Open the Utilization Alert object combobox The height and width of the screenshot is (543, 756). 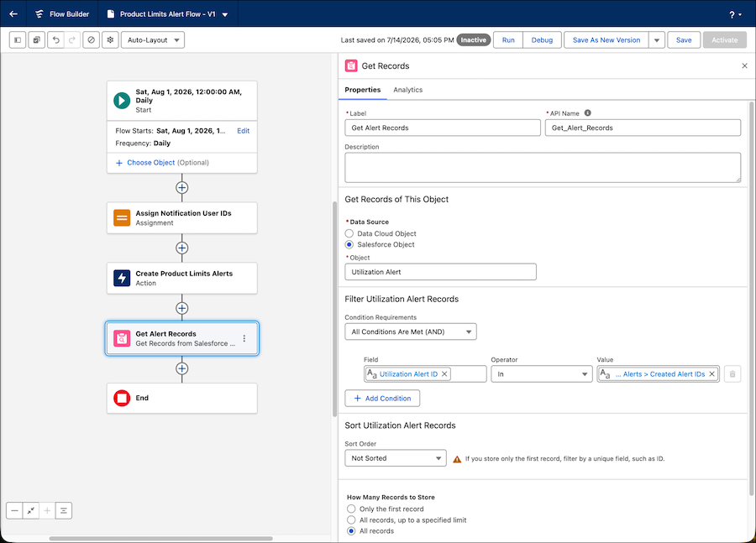pos(440,272)
